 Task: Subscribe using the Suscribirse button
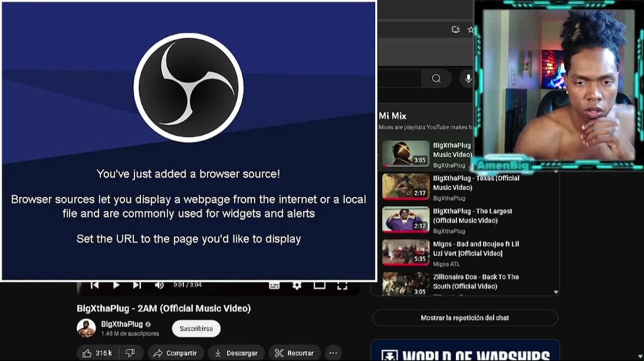click(x=196, y=328)
